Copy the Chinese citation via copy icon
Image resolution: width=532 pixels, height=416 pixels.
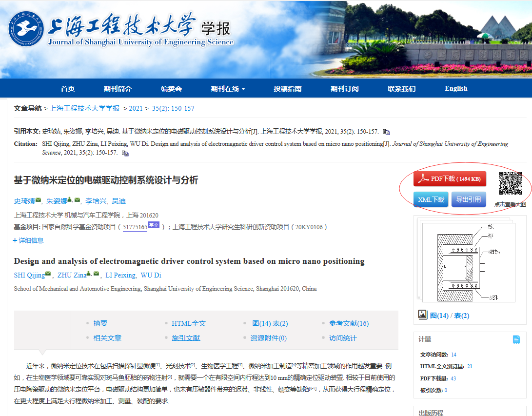[386, 132]
